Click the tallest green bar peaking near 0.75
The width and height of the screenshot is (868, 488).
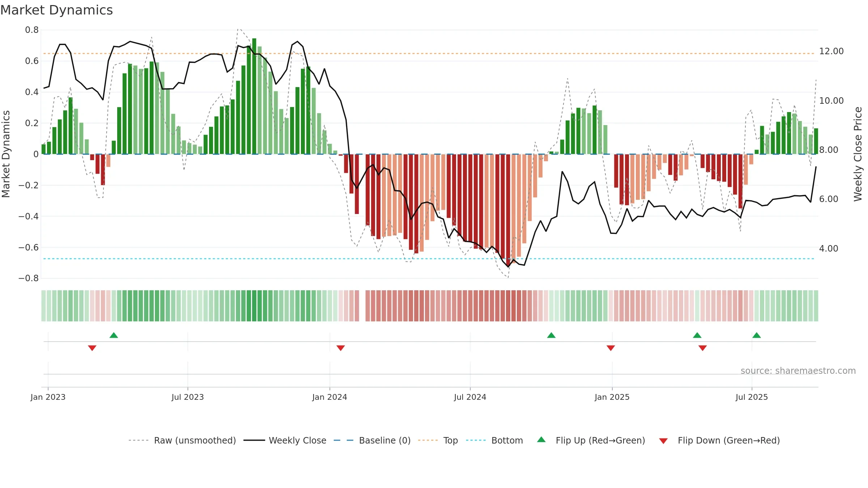point(254,96)
